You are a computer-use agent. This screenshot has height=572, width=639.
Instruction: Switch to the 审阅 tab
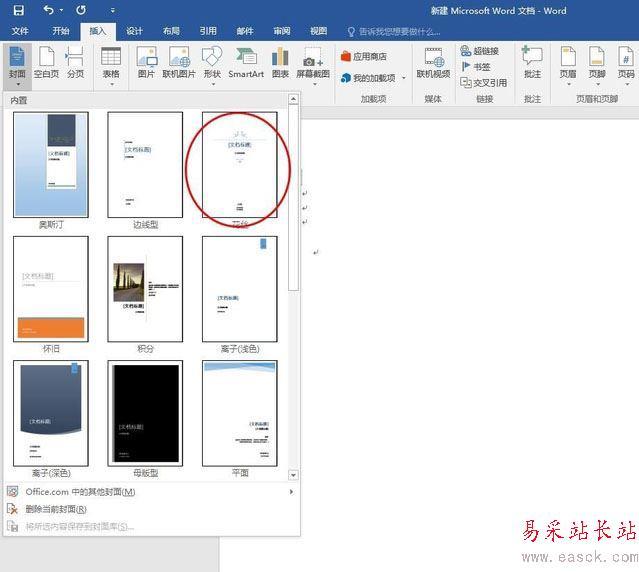(x=282, y=31)
